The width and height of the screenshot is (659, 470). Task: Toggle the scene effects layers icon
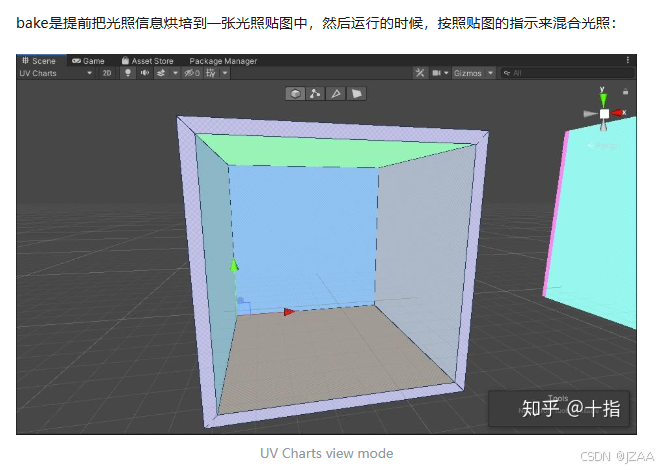tap(161, 73)
